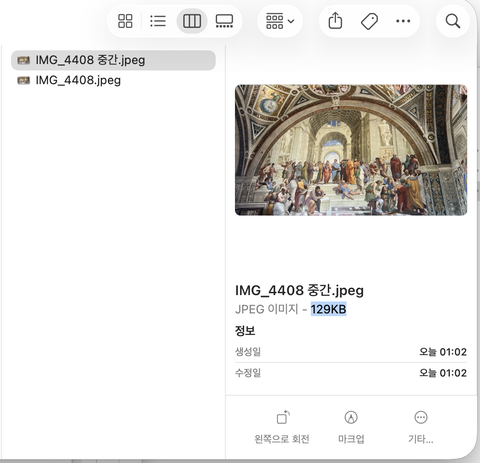This screenshot has width=480, height=463.
Task: Select file IMG_4408.jpeg in list
Action: pyautogui.click(x=113, y=80)
